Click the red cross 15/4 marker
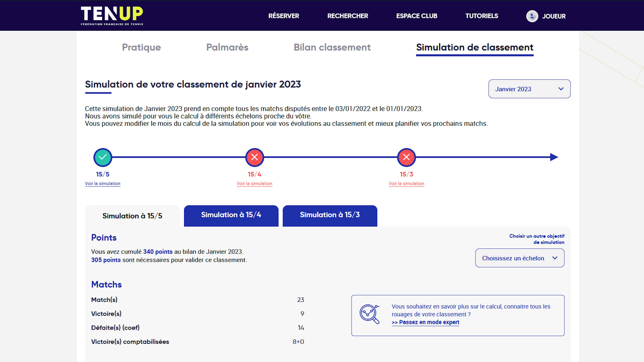 coord(255,157)
